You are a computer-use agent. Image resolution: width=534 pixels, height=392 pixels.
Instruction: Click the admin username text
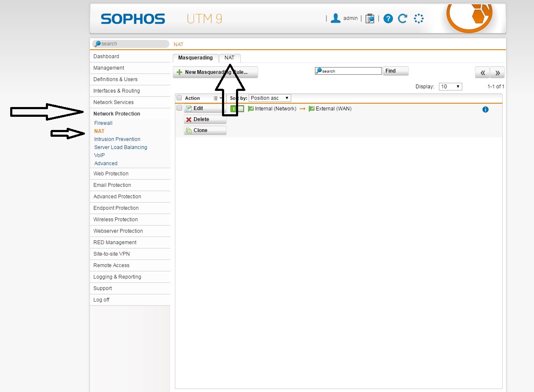pos(351,18)
